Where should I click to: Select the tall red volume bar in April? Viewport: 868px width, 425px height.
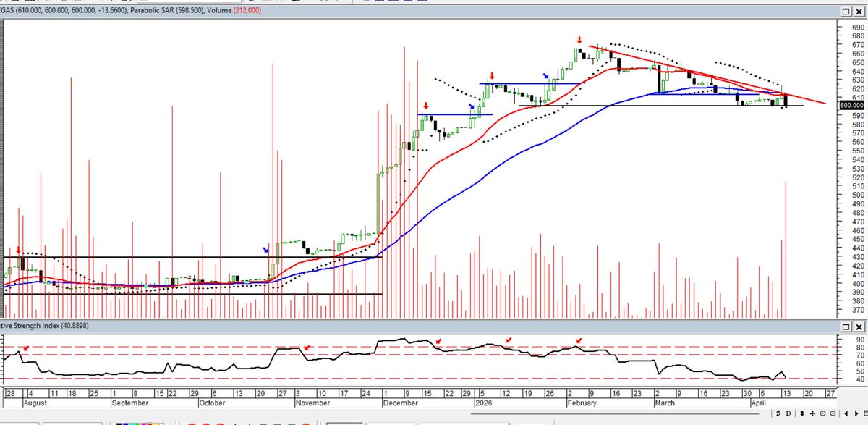[x=786, y=250]
